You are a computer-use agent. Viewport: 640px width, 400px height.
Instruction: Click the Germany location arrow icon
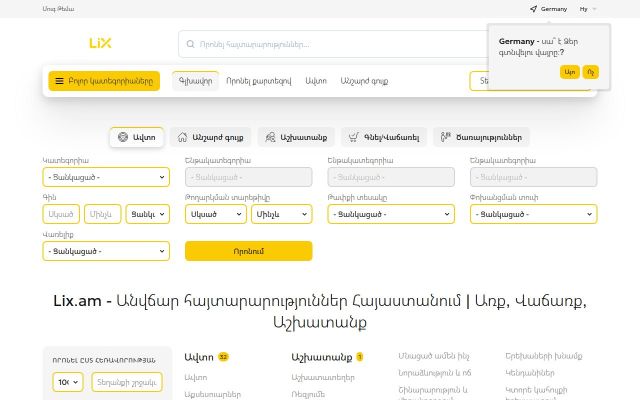pos(533,9)
